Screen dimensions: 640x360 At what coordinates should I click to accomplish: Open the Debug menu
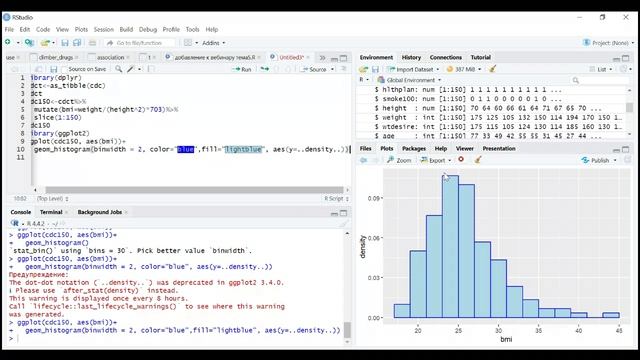click(148, 29)
